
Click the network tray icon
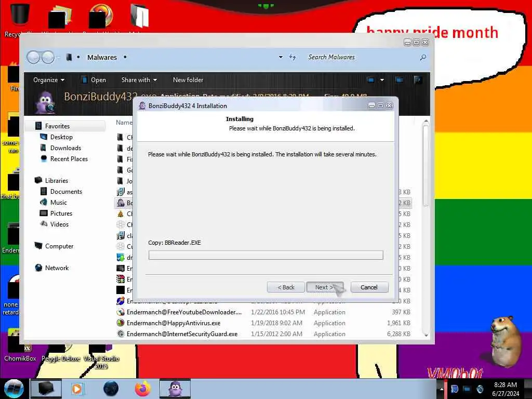(467, 389)
